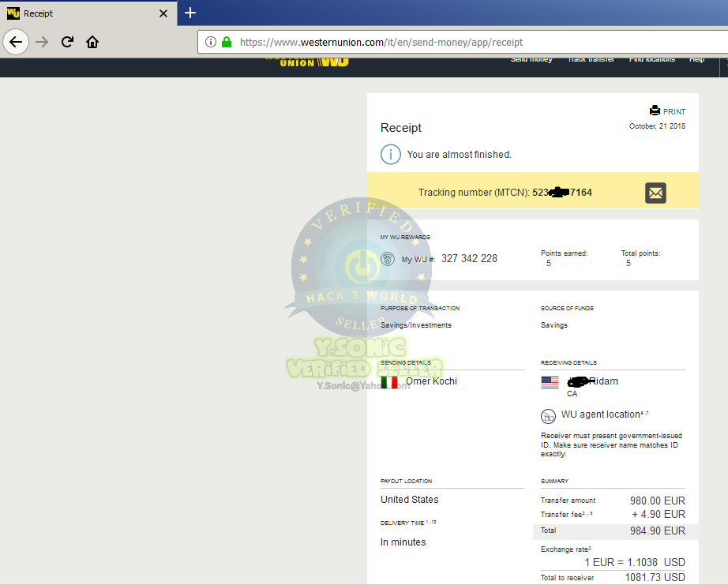Open the Send money menu
This screenshot has height=585, width=728.
tap(531, 59)
